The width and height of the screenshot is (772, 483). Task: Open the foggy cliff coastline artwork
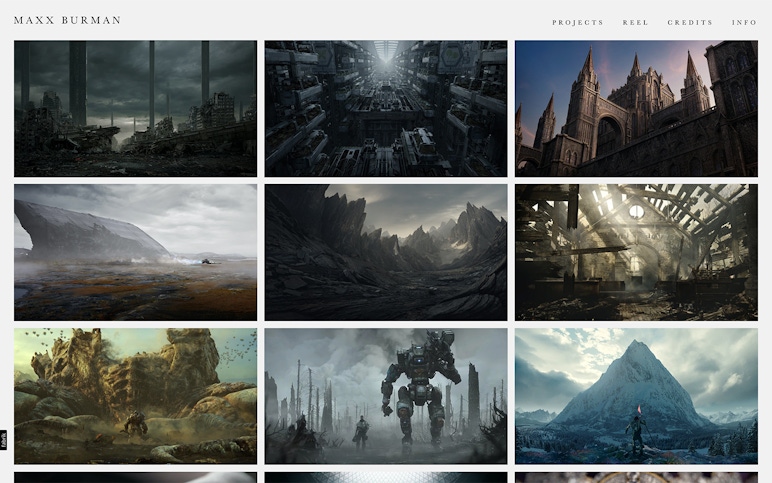click(x=135, y=252)
